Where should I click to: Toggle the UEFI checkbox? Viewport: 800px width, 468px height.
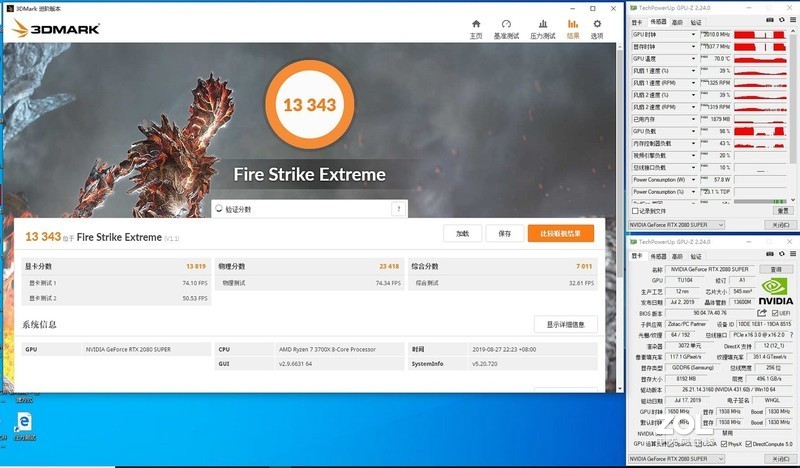click(x=776, y=313)
